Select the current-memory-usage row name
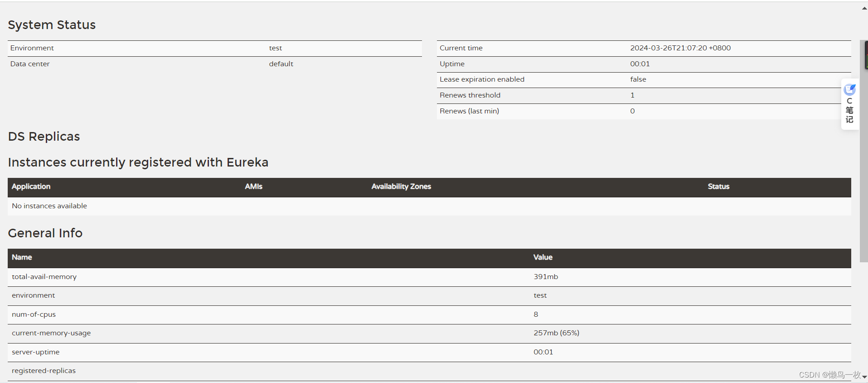Viewport: 868px width, 383px height. (51, 333)
